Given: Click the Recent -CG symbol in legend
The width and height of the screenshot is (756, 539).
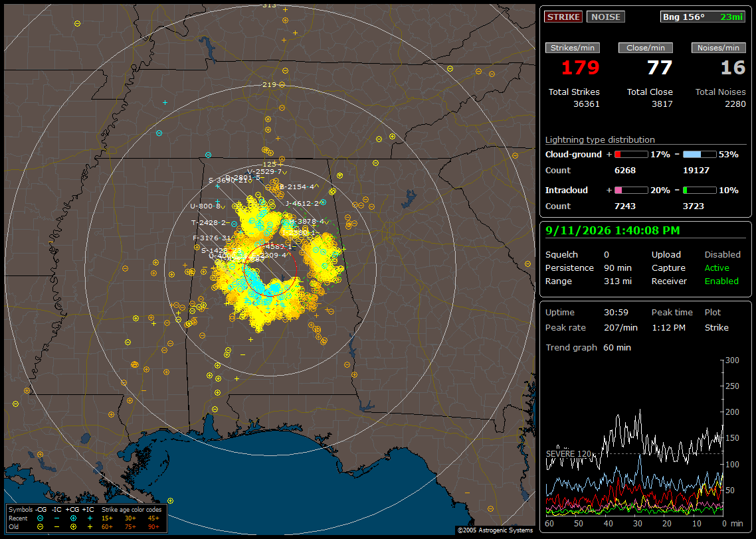Looking at the screenshot, I should [x=40, y=518].
